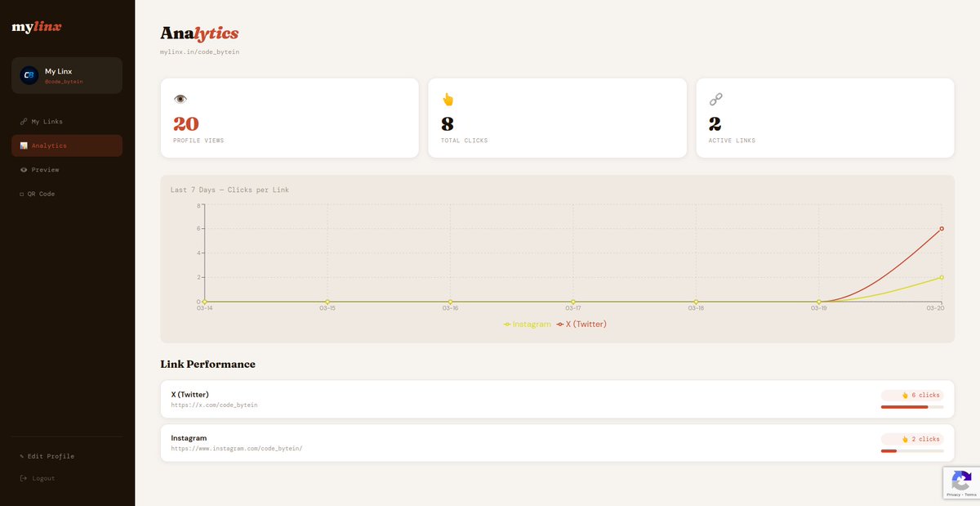This screenshot has height=506, width=980.
Task: Click the 2 clicks badge
Action: point(912,439)
